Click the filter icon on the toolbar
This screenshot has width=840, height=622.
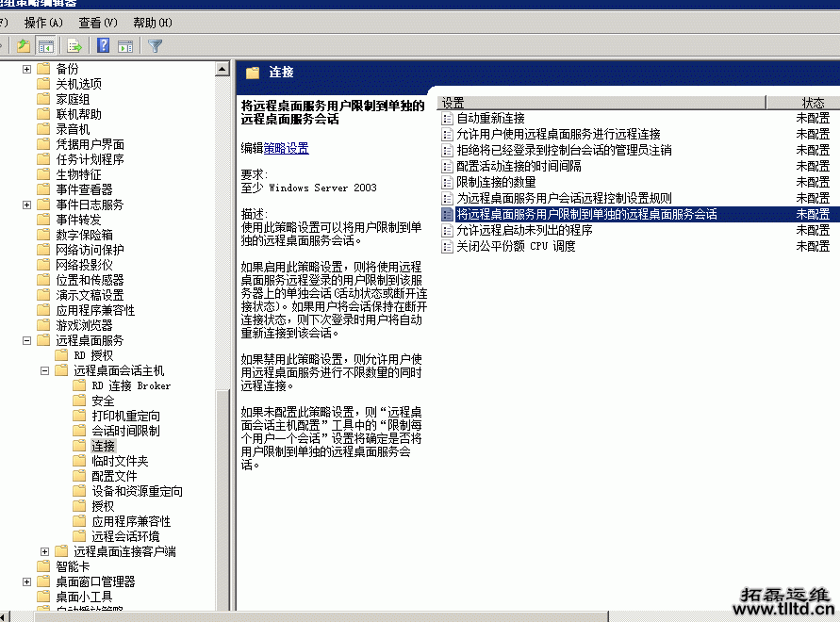pyautogui.click(x=156, y=44)
